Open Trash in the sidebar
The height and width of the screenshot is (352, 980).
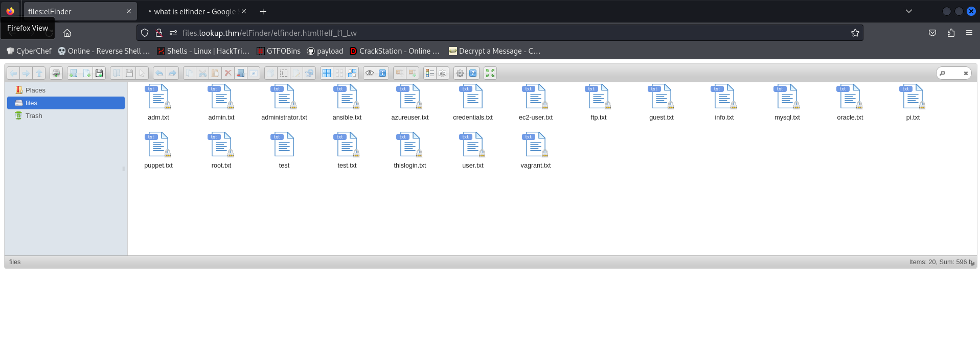click(x=66, y=116)
